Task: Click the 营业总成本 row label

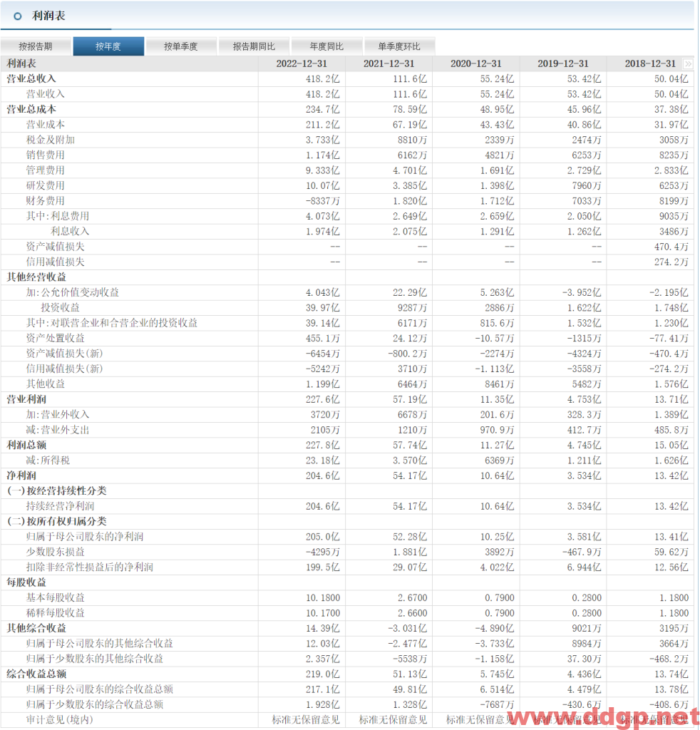Action: coord(31,109)
